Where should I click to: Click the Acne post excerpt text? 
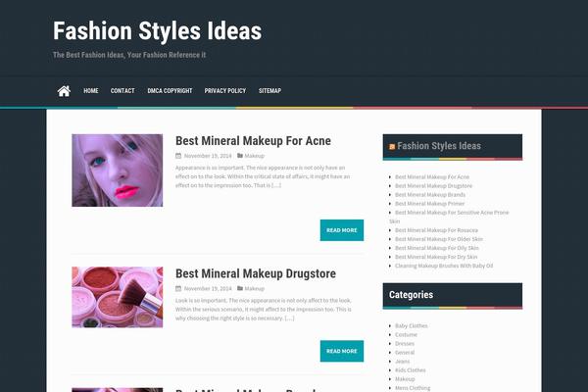(263, 176)
